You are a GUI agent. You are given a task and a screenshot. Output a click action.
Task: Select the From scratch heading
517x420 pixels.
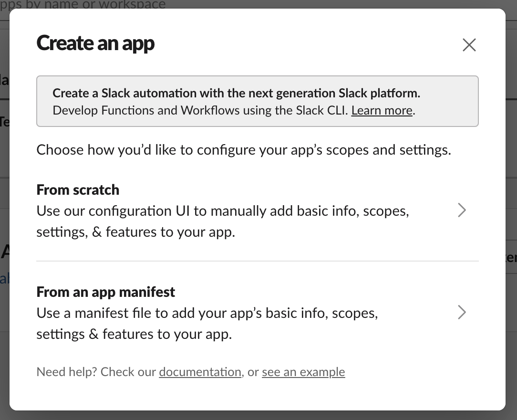[78, 190]
